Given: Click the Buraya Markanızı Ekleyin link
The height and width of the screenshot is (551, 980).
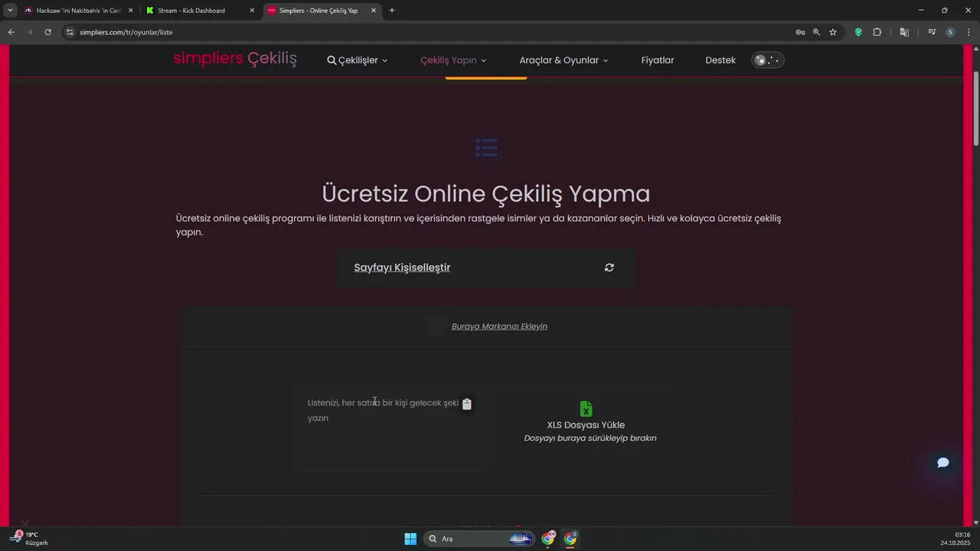Looking at the screenshot, I should pyautogui.click(x=499, y=326).
